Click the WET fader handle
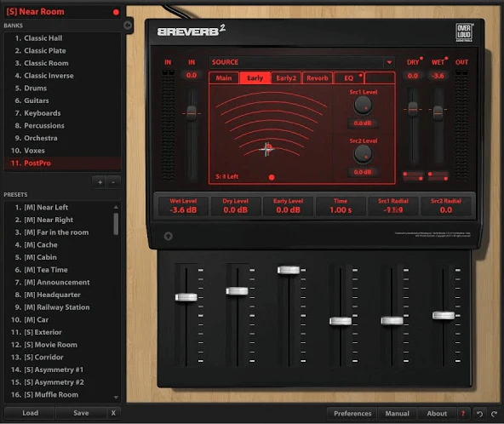 coord(438,112)
